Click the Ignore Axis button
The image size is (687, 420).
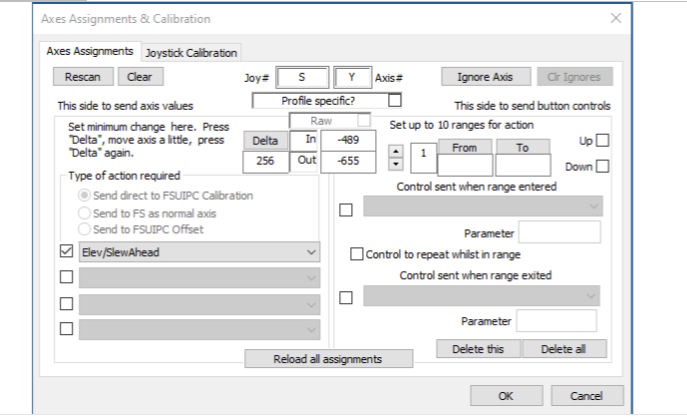[x=484, y=76]
